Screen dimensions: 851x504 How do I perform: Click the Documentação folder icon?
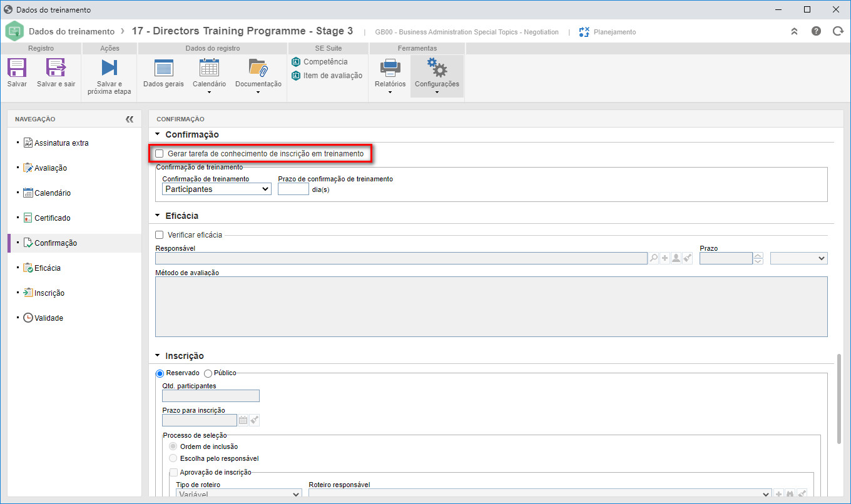pyautogui.click(x=258, y=68)
